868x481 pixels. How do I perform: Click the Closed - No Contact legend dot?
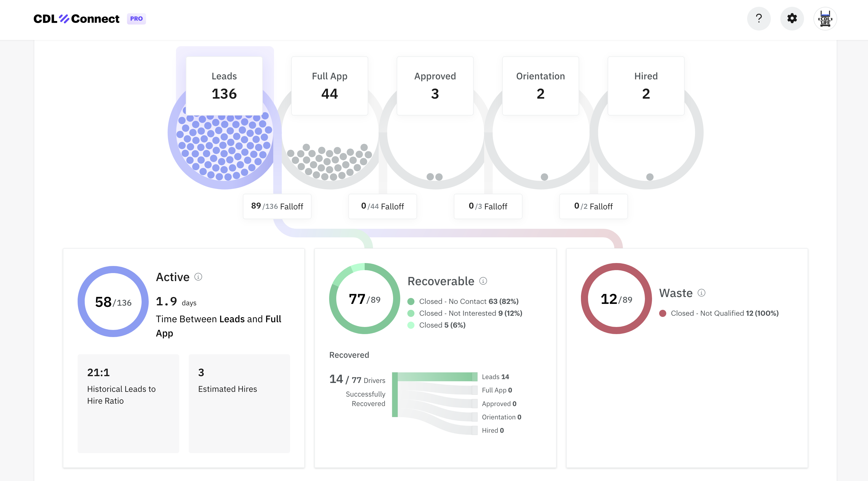point(411,302)
